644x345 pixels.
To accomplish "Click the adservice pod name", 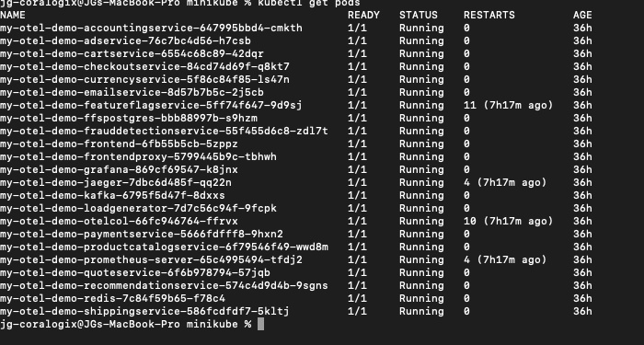I will pos(125,40).
